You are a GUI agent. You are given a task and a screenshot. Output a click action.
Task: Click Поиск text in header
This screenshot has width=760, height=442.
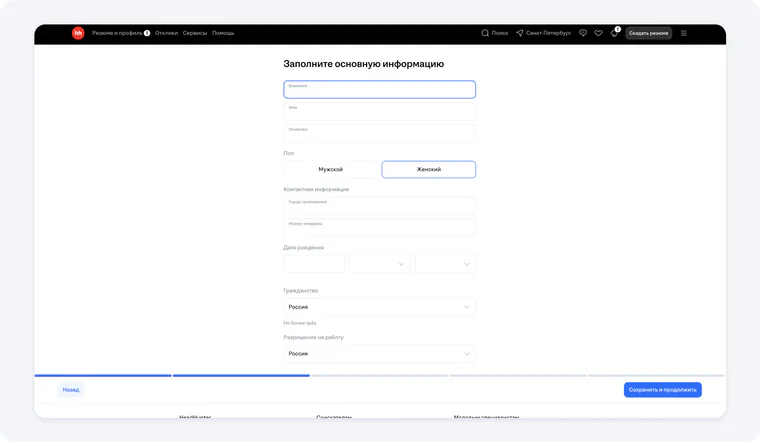[x=500, y=33]
